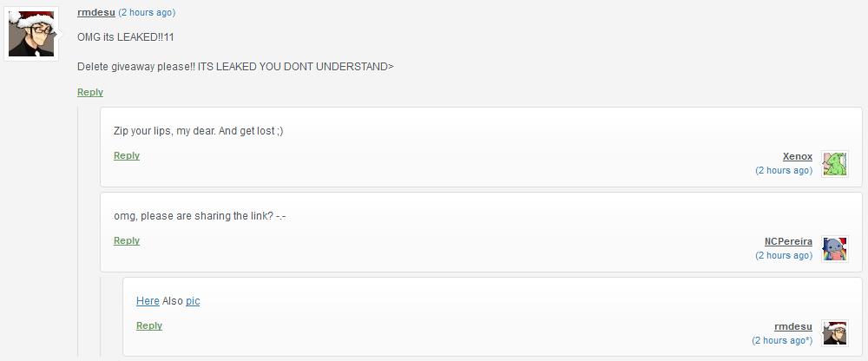Click rmdesu's small avatar in nested reply
868x361 pixels.
pyautogui.click(x=834, y=333)
